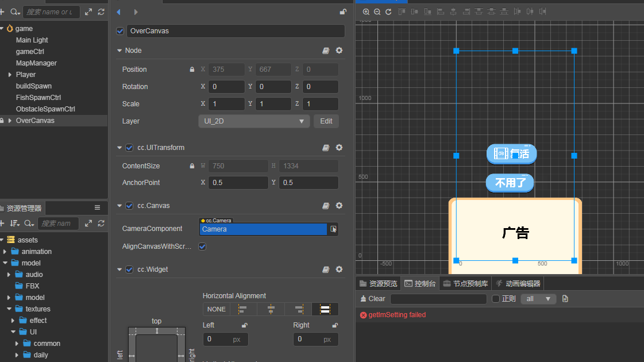Expand all nodes in hierarchy panel
Screen dimensions: 644x362
pos(88,12)
